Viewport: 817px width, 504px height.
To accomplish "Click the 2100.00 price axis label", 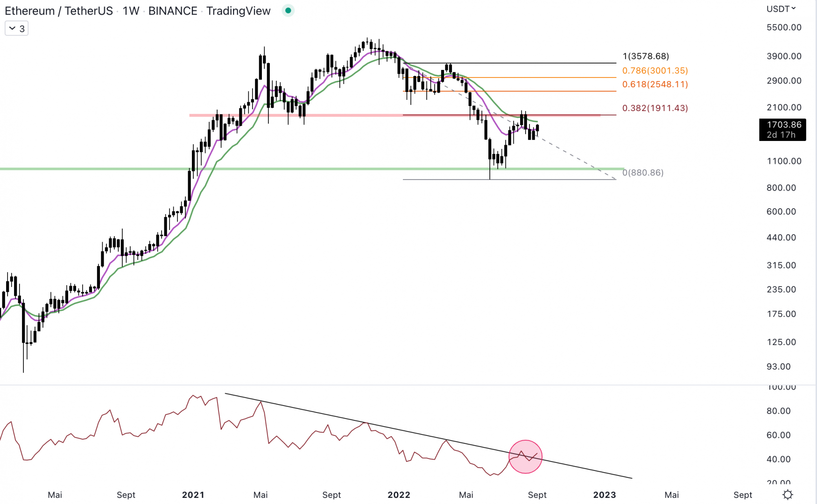I will click(784, 107).
